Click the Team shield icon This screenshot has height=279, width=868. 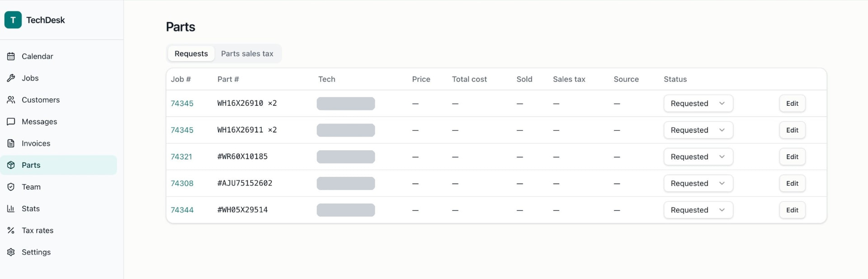point(11,187)
